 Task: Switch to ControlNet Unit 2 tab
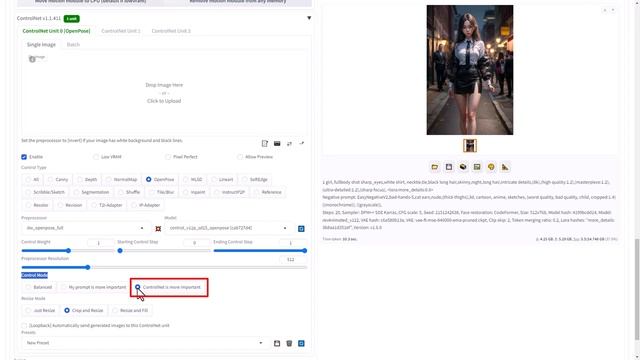pos(171,31)
